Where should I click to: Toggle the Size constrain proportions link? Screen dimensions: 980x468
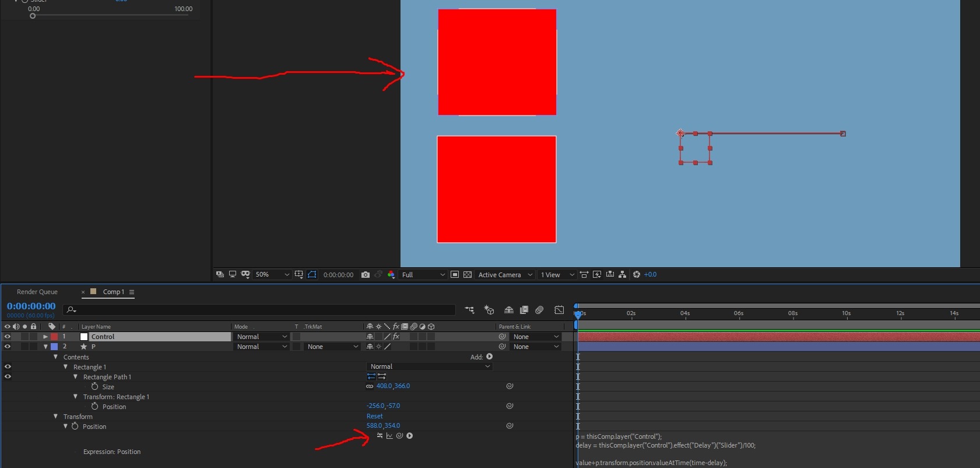point(370,386)
